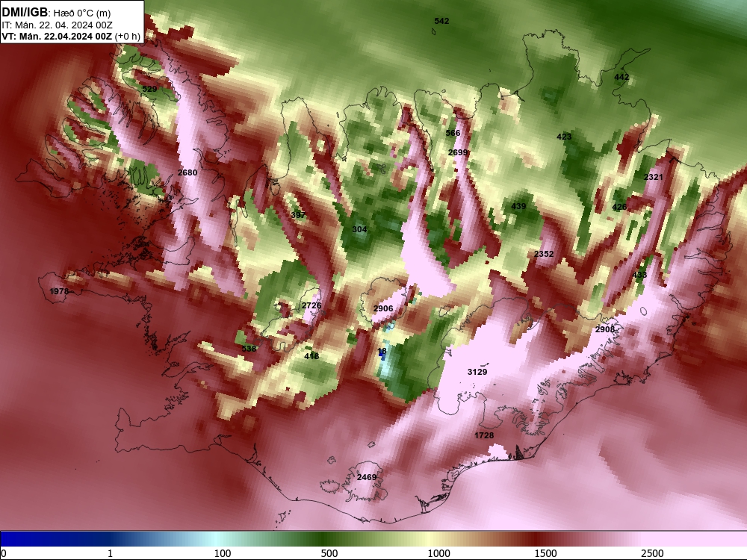Image resolution: width=747 pixels, height=560 pixels.
Task: Click the title line 'DMI/IGB: Hæð 0°C (m)'
Action: click(x=56, y=13)
